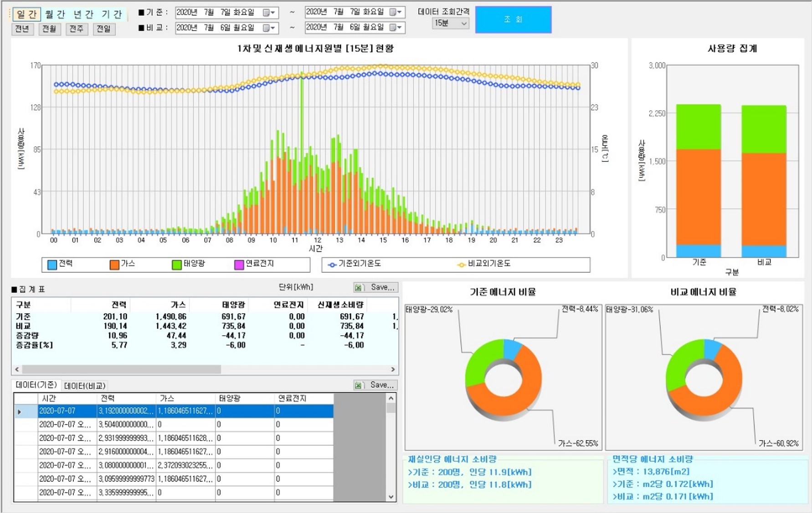
Task: Click the data grid scroll down arrow
Action: [391, 497]
